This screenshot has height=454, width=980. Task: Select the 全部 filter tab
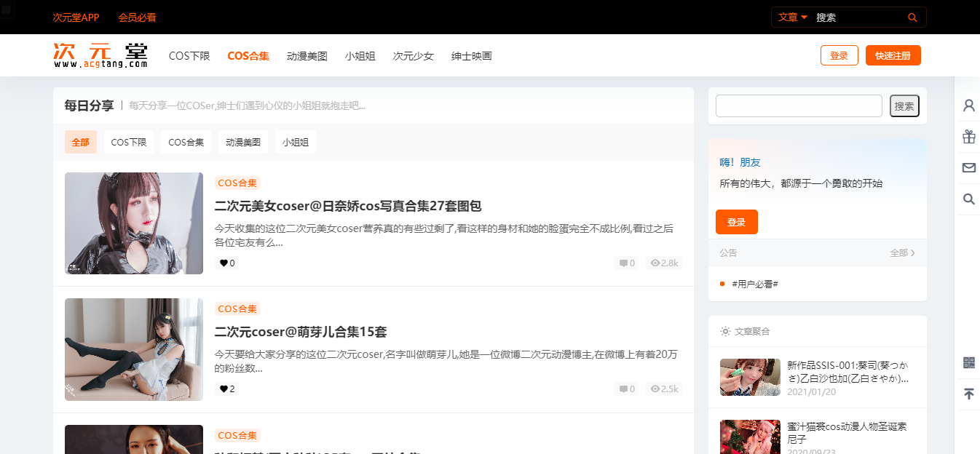click(x=81, y=143)
